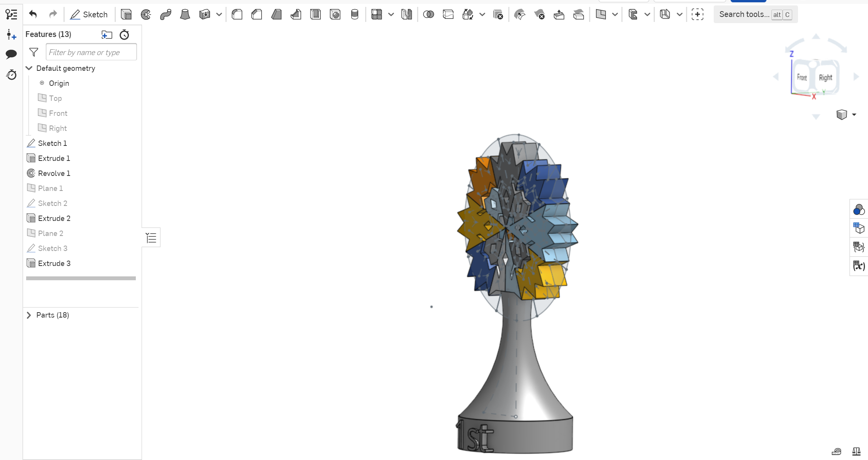
Task: Select the Boolean tool
Action: [428, 14]
